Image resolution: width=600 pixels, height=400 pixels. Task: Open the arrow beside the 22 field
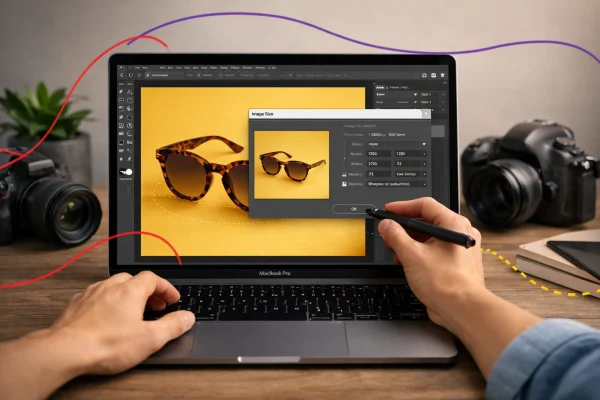click(425, 164)
